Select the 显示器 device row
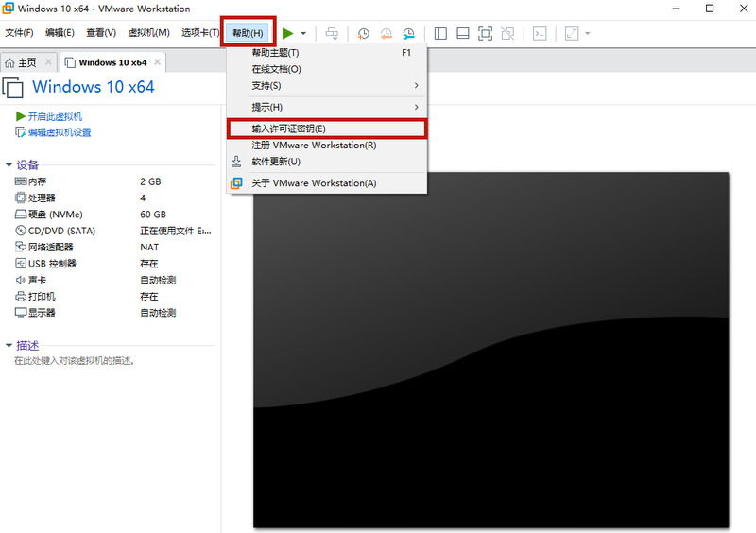756x533 pixels. tap(113, 313)
